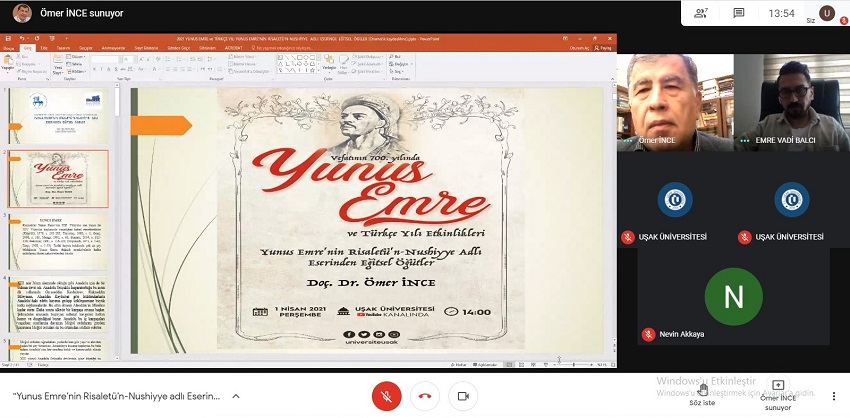The height and width of the screenshot is (418, 850).
Task: Toggle the camera button in the call bar
Action: point(463,396)
